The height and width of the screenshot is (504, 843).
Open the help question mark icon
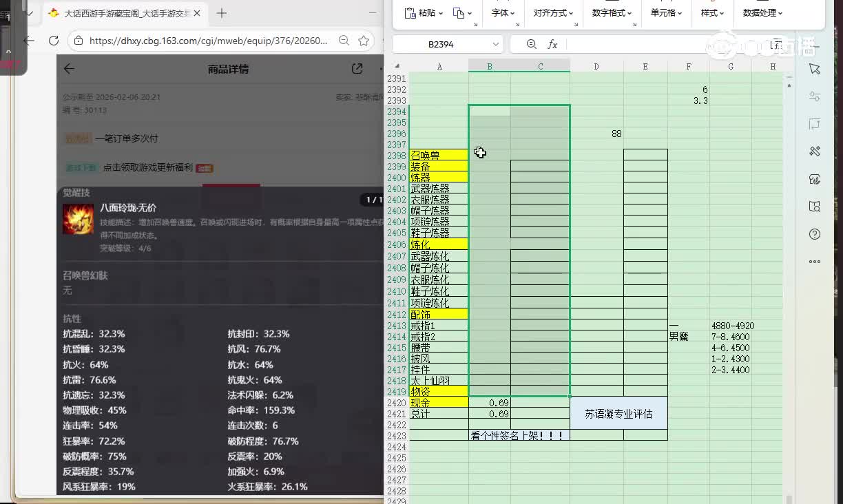click(815, 234)
